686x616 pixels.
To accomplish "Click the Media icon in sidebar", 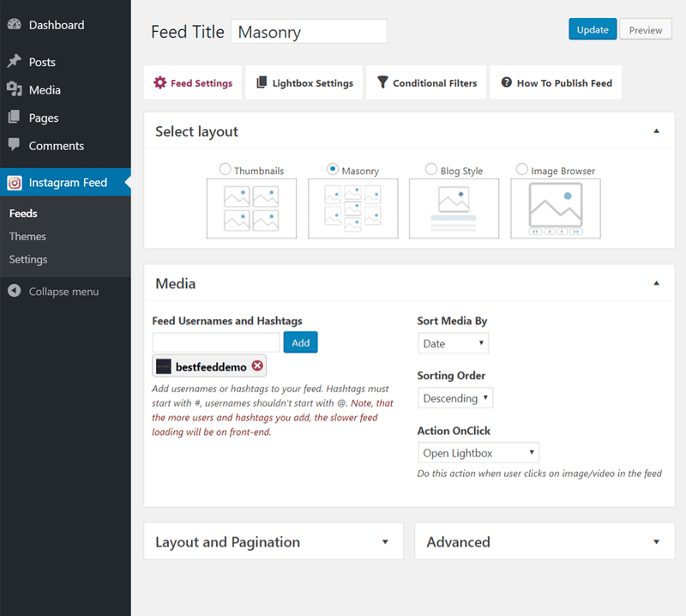I will click(15, 90).
